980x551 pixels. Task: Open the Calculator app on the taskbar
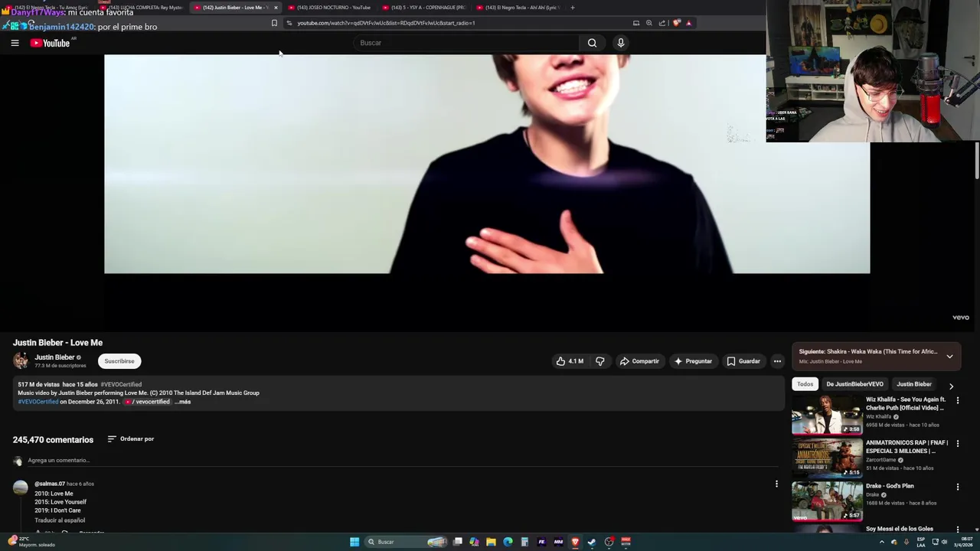pos(524,542)
